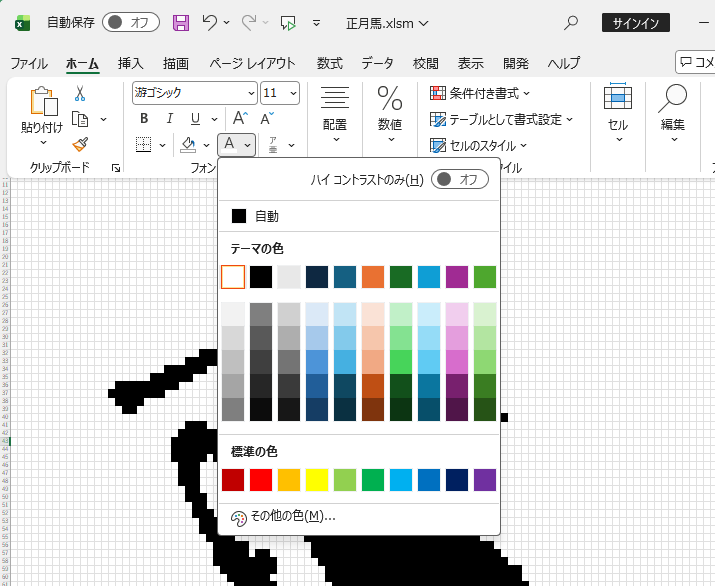Expand the Cell Styles dropdown
Screen dimensions: 715x586
pos(478,145)
